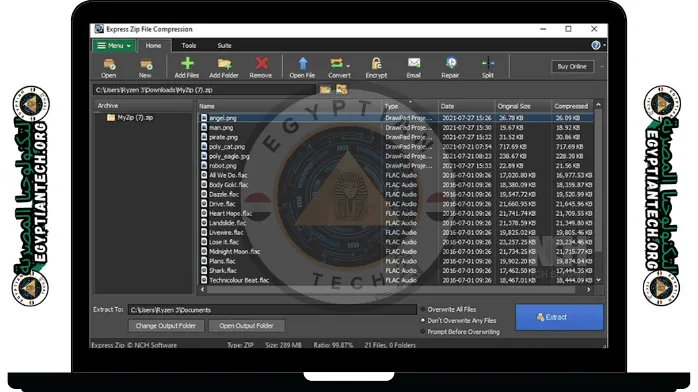This screenshot has height=392, width=698.
Task: Click the Buy Online button
Action: 572,67
